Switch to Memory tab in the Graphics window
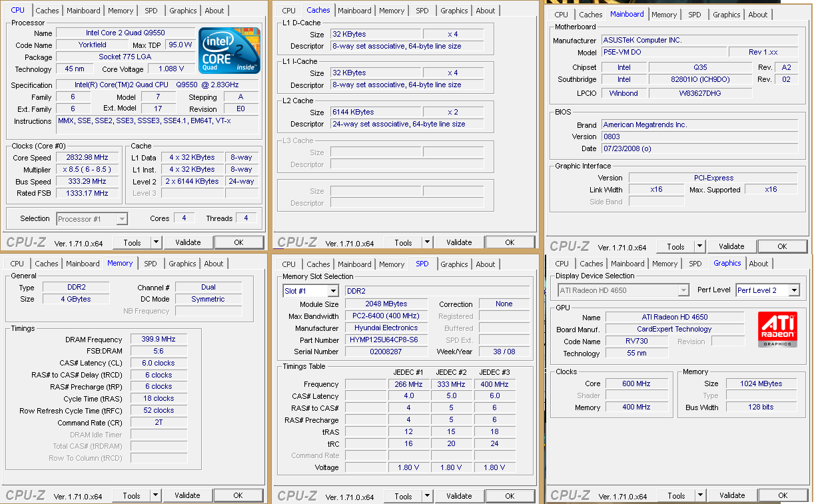Viewport: 814px width, 504px height. pos(665,264)
